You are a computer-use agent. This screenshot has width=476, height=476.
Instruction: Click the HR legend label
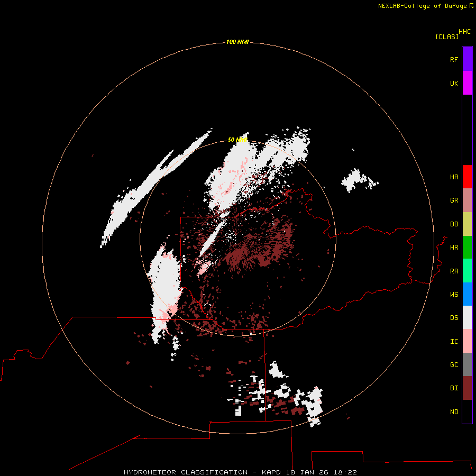point(454,248)
